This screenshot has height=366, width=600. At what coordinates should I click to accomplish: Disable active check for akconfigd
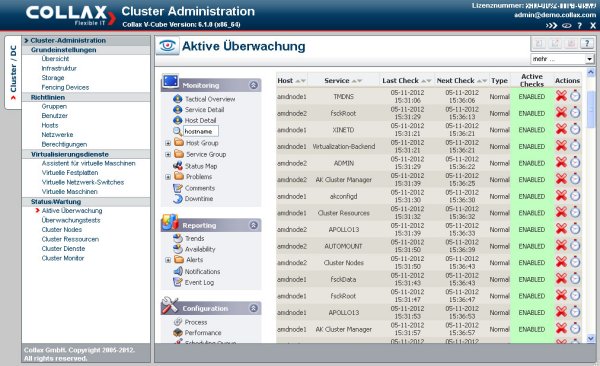(x=561, y=196)
